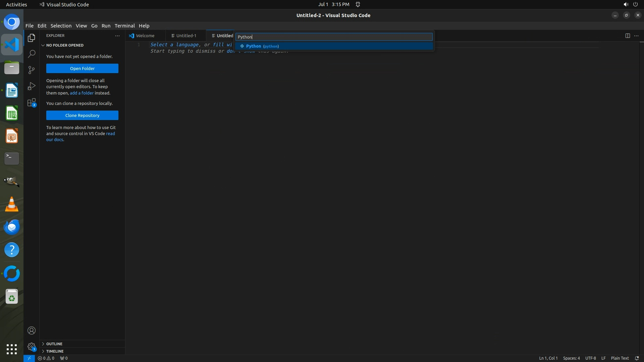
Task: Open notifications bell in the status bar
Action: point(637,358)
